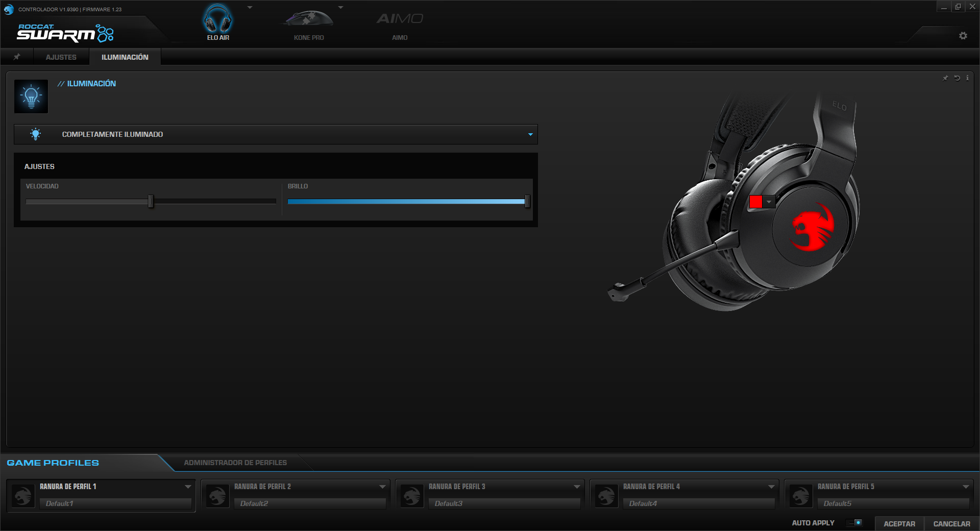Viewport: 980px width, 531px height.
Task: Expand Ranura de Perfil 2 dropdown
Action: [382, 487]
